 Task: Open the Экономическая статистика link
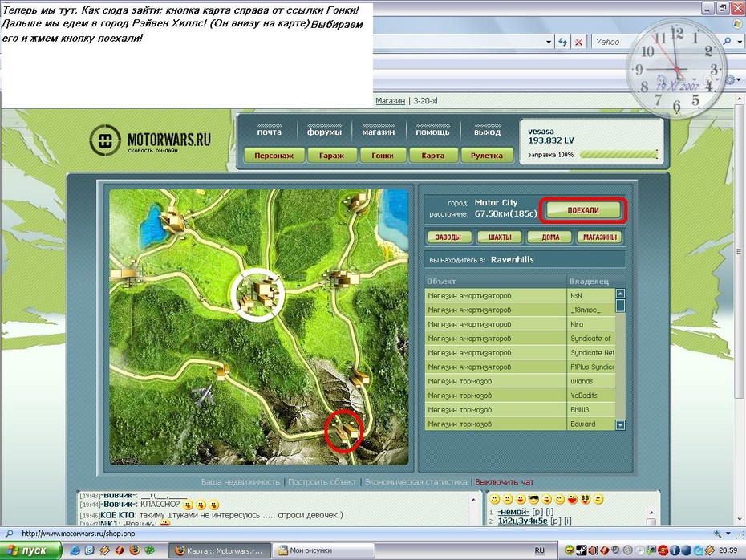click(416, 481)
